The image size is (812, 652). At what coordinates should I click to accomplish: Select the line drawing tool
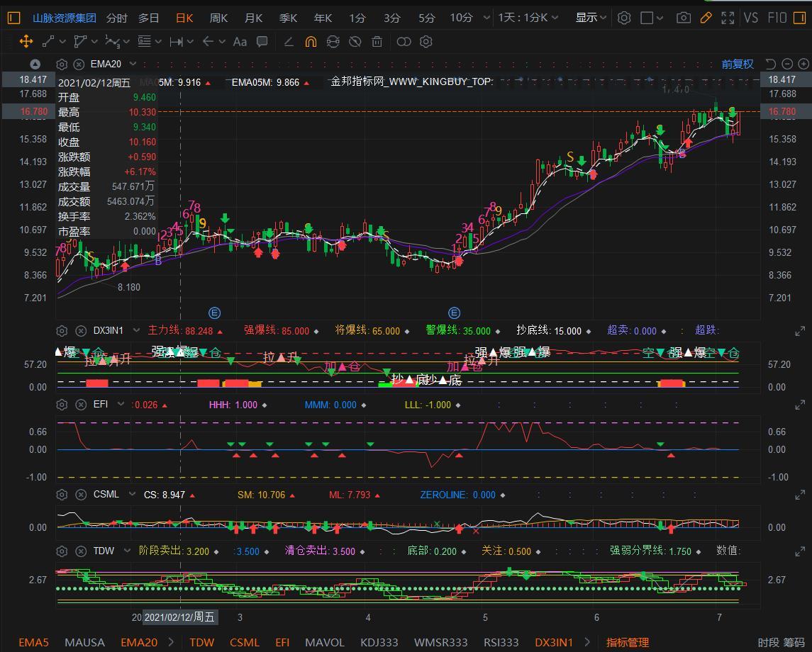pos(48,41)
